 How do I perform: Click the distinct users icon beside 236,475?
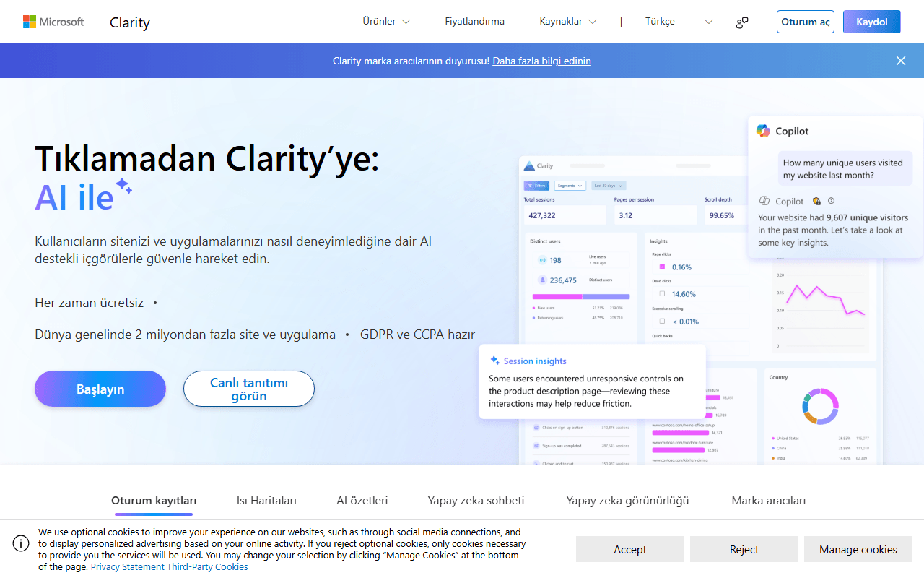coord(542,280)
